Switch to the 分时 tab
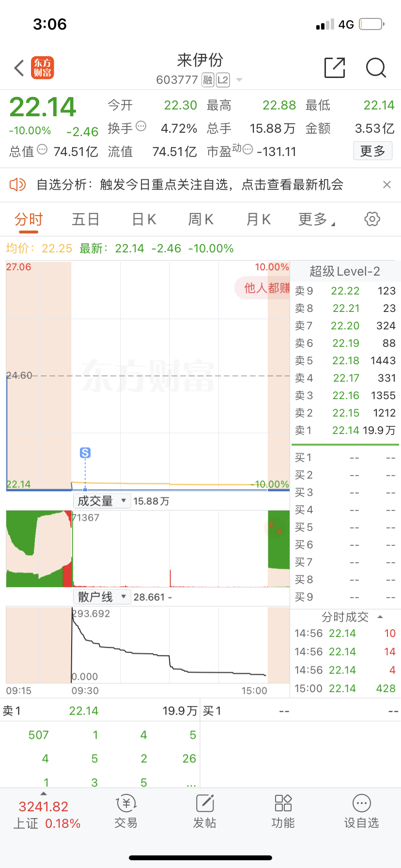 pyautogui.click(x=29, y=219)
